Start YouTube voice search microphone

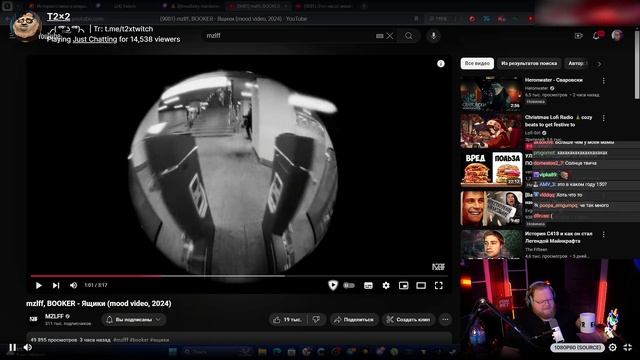433,36
